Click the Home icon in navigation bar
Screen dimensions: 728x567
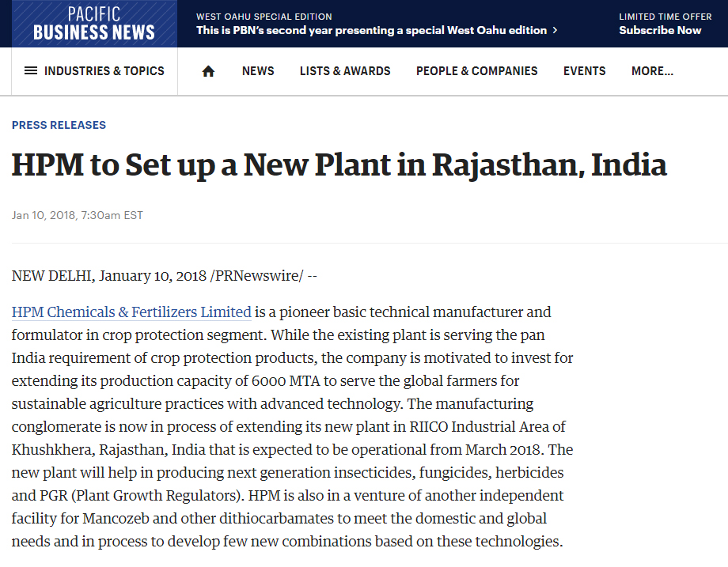208,71
